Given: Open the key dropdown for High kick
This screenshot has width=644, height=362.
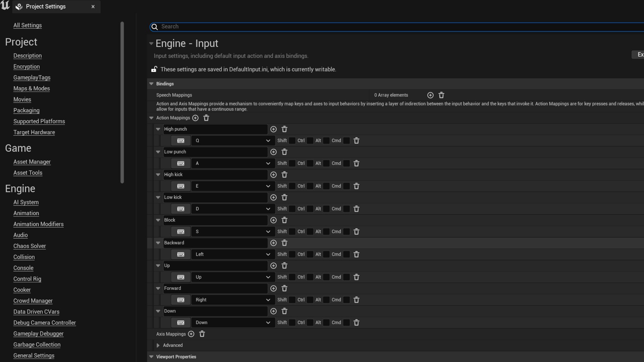Looking at the screenshot, I should (x=268, y=186).
